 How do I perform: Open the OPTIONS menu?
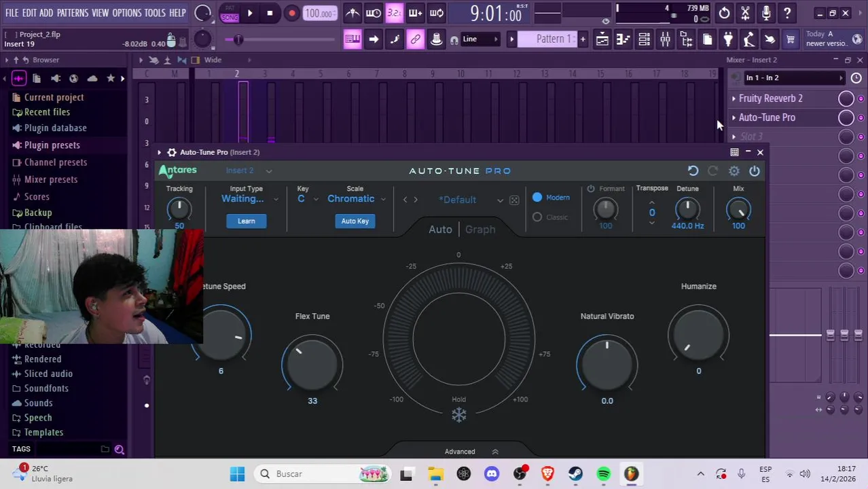tap(126, 13)
